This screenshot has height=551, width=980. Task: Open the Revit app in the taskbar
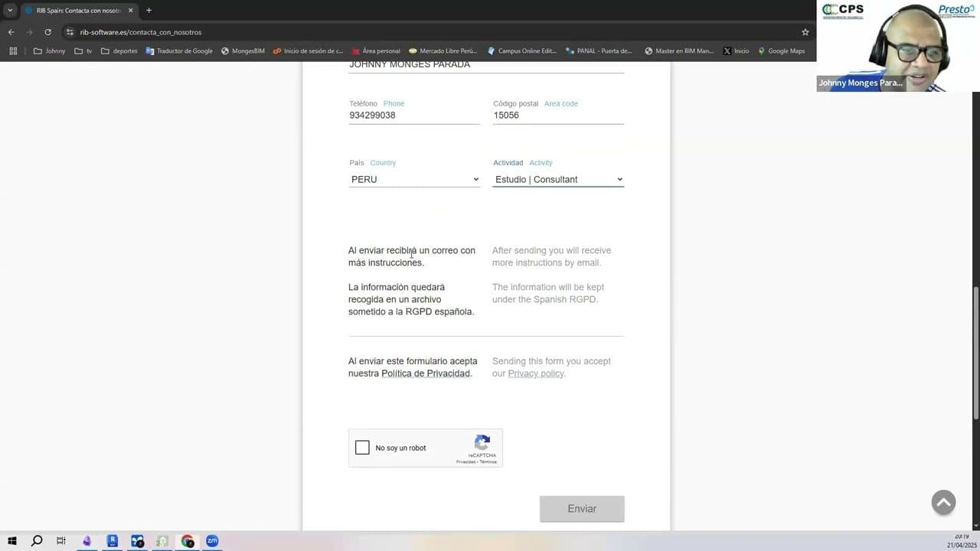click(x=113, y=541)
